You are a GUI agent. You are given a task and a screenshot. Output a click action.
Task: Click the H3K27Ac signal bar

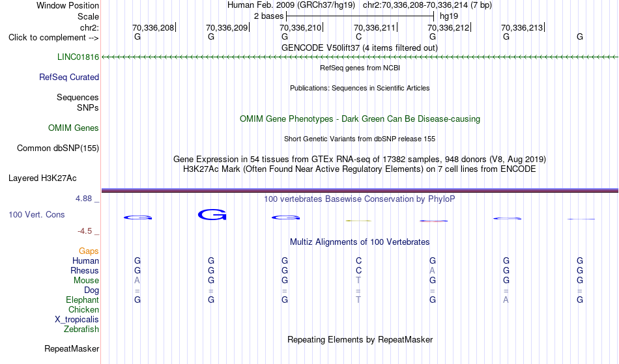[x=360, y=191]
